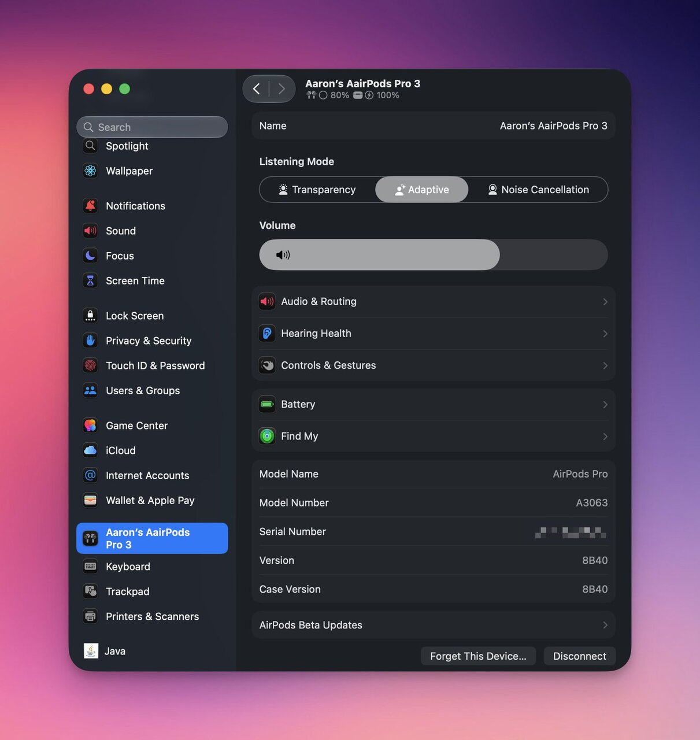
Task: Click Case Version value 8B40
Action: [595, 590]
